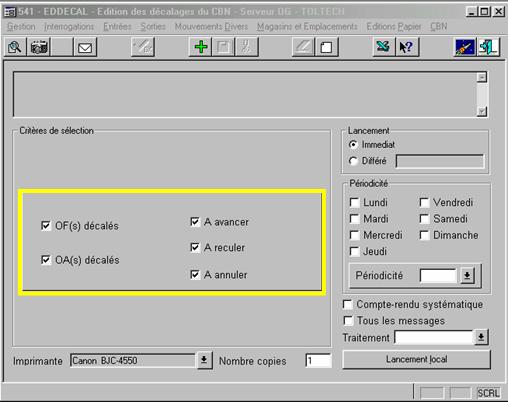Click the help pointer question-mark icon
This screenshot has height=402, width=508.
407,47
